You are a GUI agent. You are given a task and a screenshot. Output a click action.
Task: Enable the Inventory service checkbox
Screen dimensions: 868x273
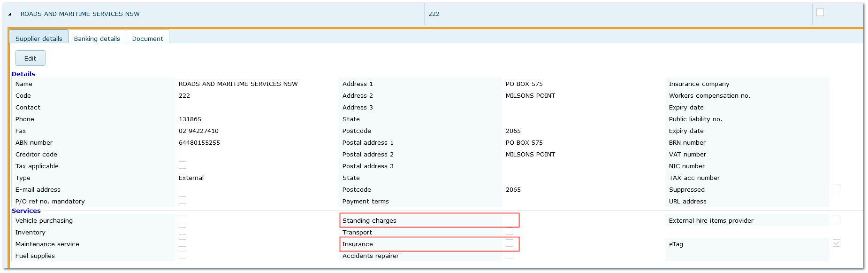(183, 231)
